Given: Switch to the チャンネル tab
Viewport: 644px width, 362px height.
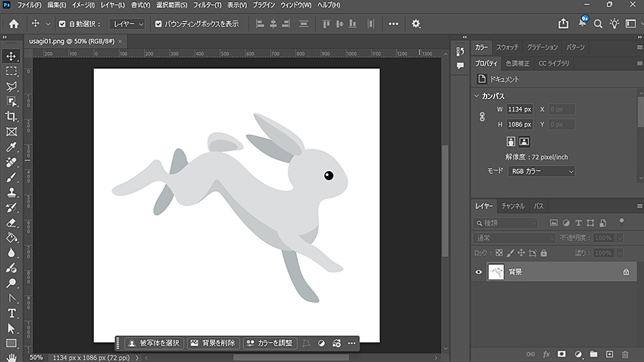Looking at the screenshot, I should 512,206.
